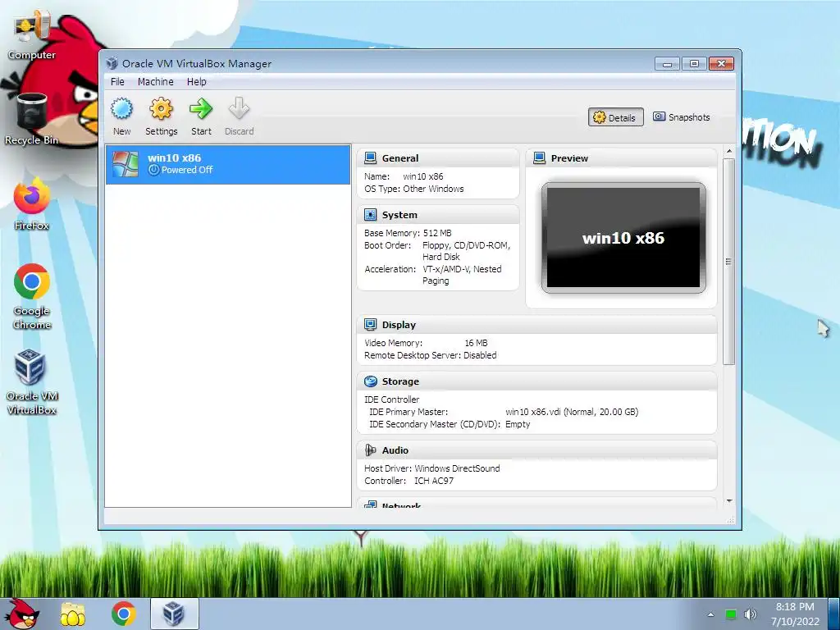Open Oracle VM VirtualBox desktop shortcut
The height and width of the screenshot is (630, 840).
pyautogui.click(x=32, y=382)
